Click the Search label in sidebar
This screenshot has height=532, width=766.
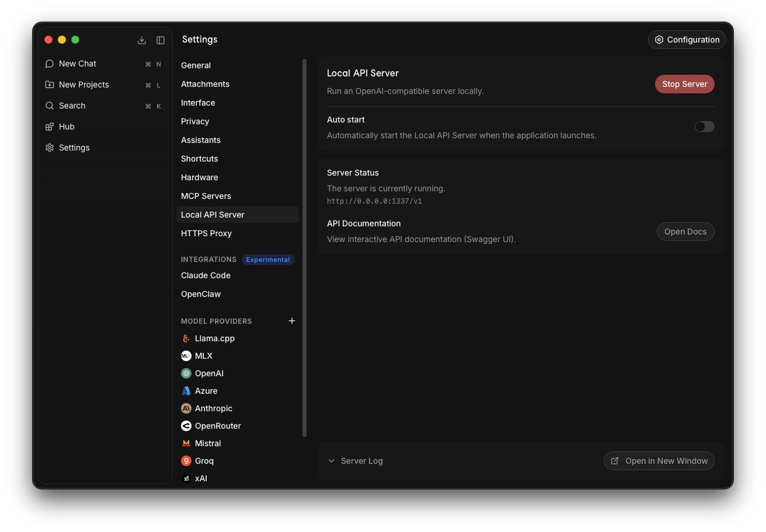(72, 106)
